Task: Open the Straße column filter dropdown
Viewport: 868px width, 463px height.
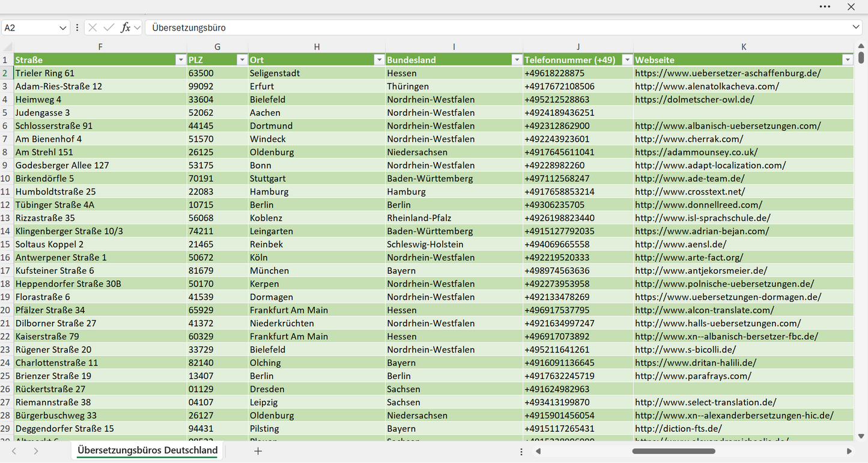Action: click(x=180, y=60)
